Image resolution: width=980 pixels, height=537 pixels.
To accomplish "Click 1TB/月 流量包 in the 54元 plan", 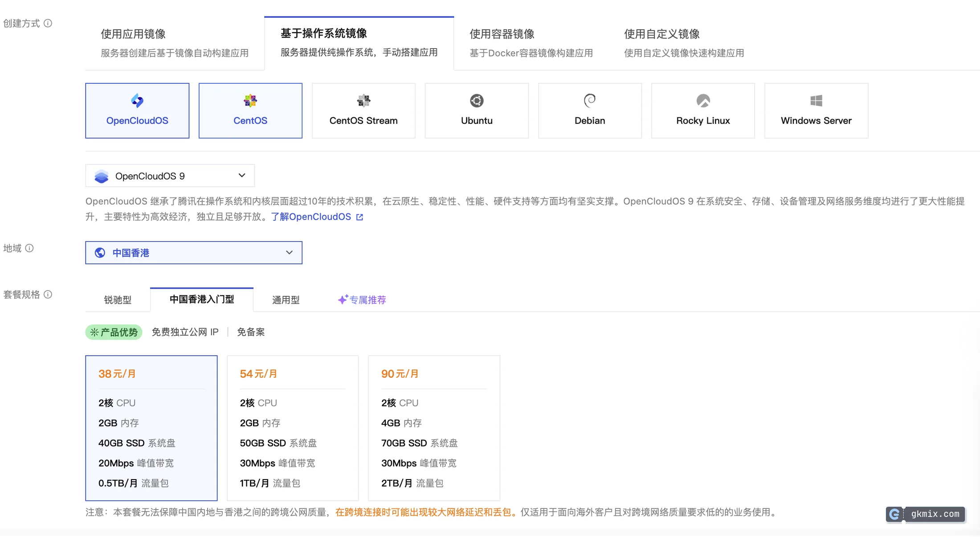I will [x=270, y=483].
